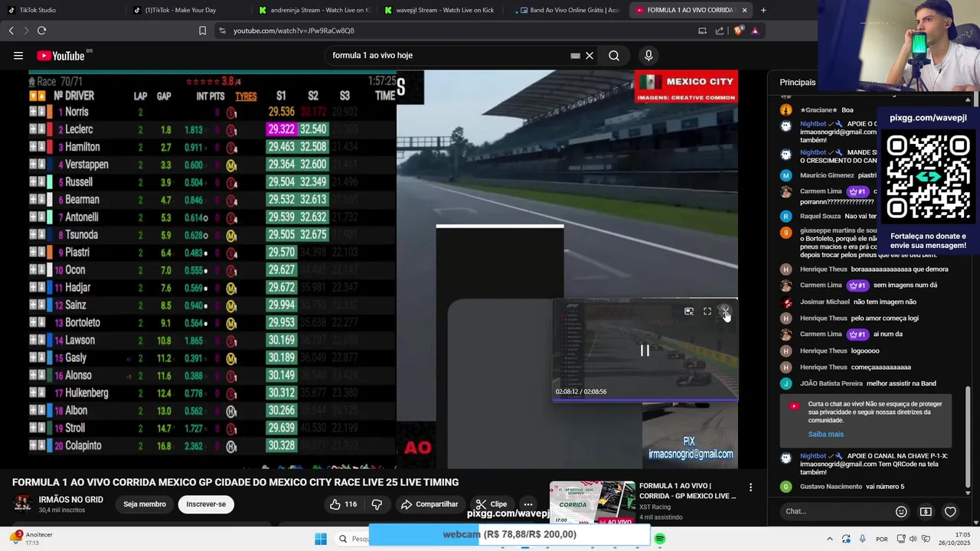Open more actions menu beside Clipe
This screenshot has height=551, width=980.
coord(528,504)
